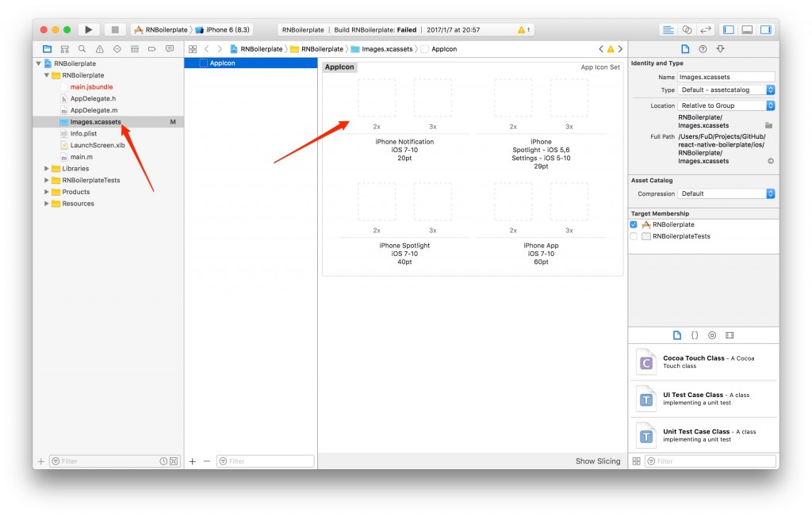Add a file with navigator plus button
Image resolution: width=812 pixels, height=516 pixels.
point(41,461)
